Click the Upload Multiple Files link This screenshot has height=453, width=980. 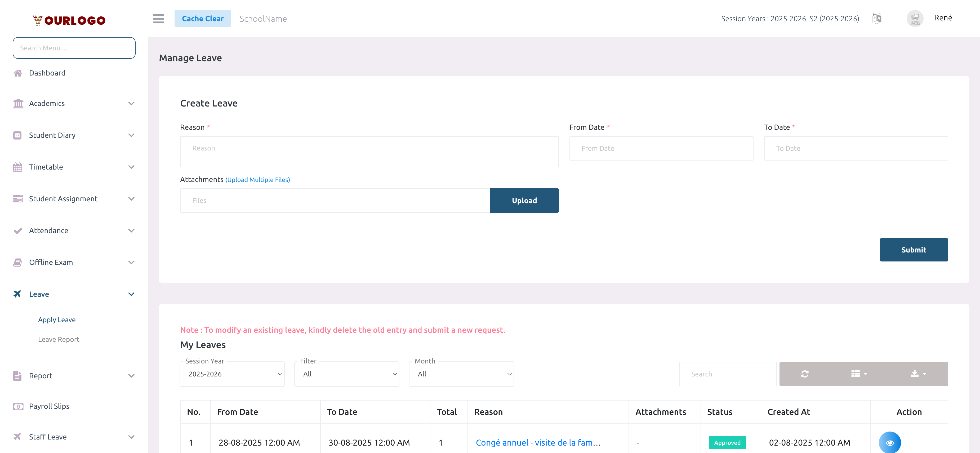257,180
